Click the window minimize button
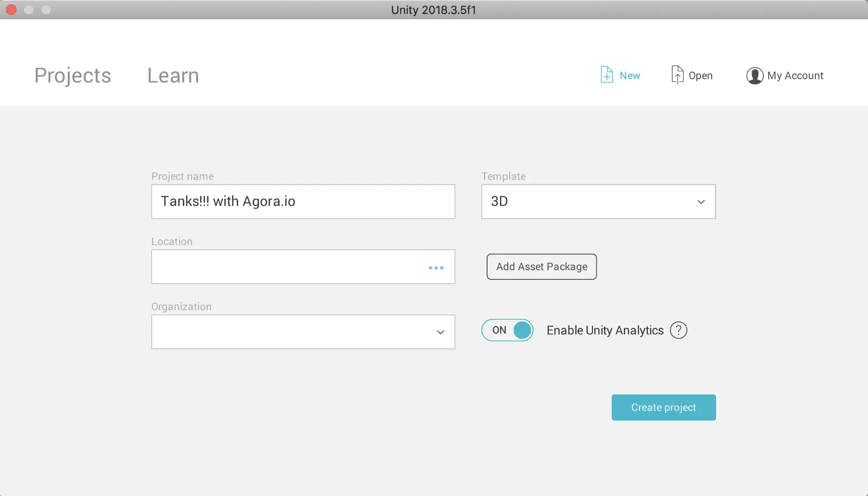This screenshot has height=496, width=868. pos(29,10)
